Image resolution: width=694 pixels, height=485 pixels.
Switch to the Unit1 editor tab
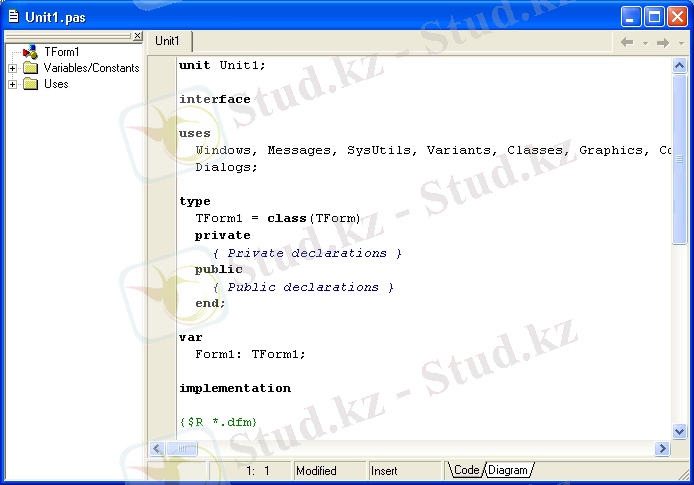click(x=167, y=41)
